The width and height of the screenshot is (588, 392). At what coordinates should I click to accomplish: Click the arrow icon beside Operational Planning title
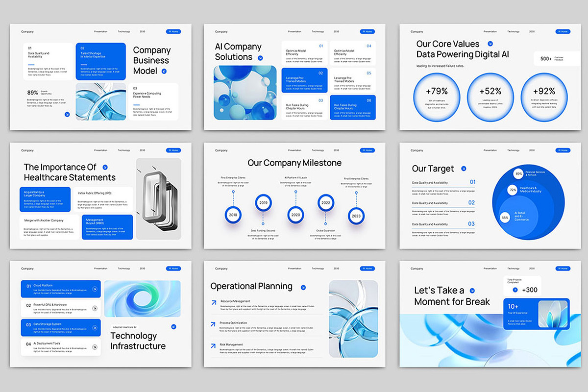[303, 287]
